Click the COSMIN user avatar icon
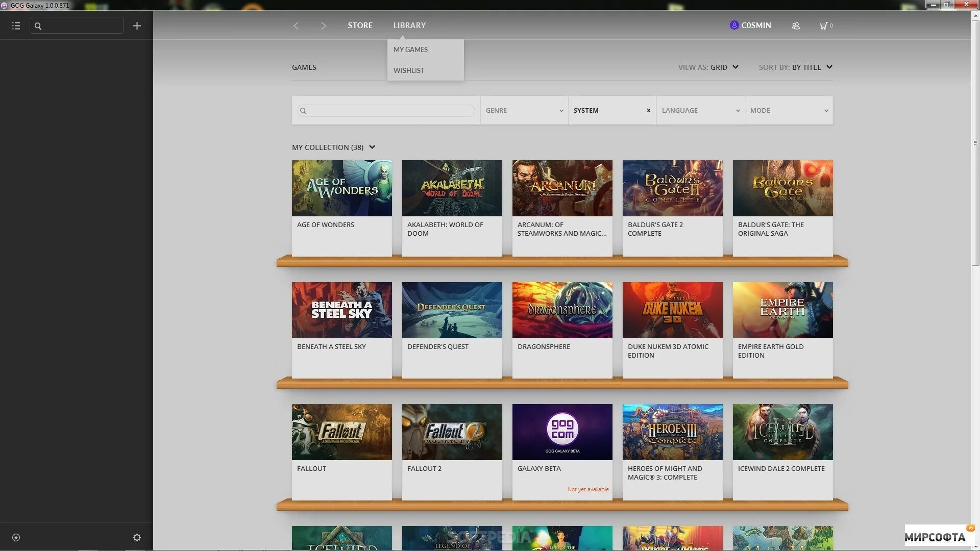Image resolution: width=980 pixels, height=551 pixels. point(734,25)
